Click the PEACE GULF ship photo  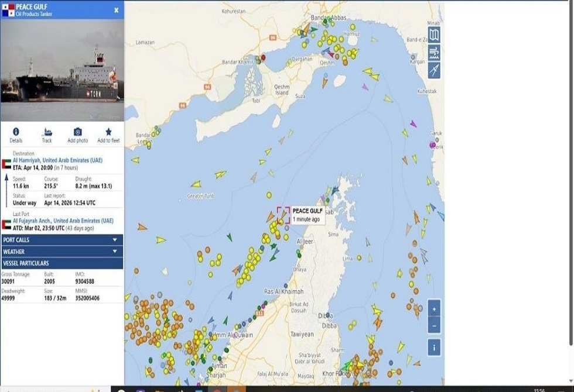click(61, 69)
